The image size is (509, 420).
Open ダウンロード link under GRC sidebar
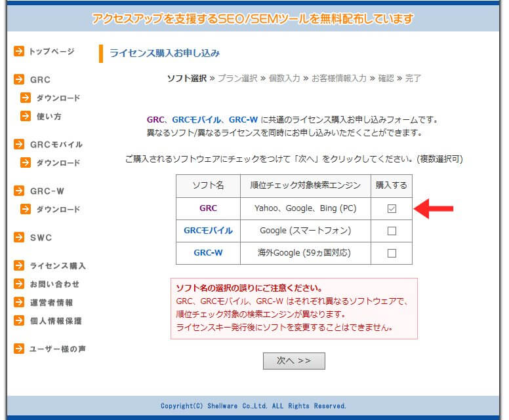(x=58, y=98)
